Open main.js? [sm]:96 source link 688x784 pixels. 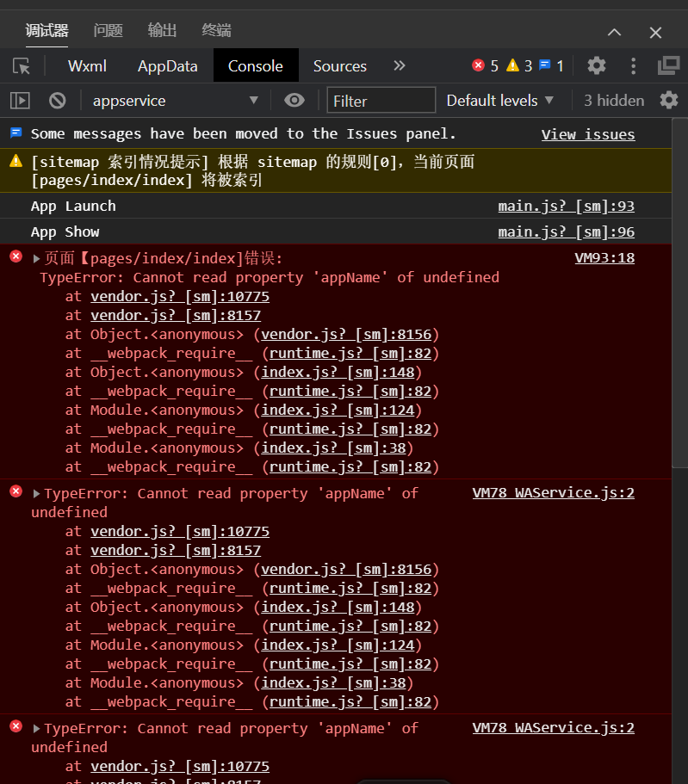566,232
